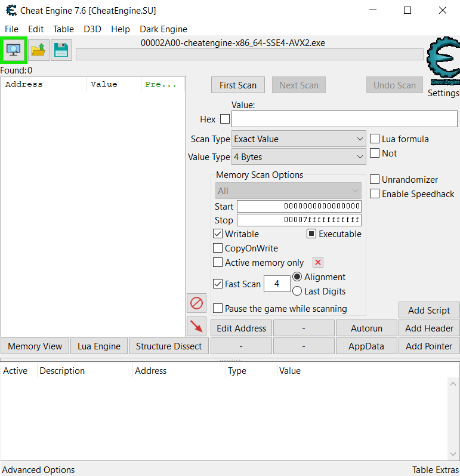Open the Value Type dropdown
460x476 pixels.
click(x=299, y=157)
